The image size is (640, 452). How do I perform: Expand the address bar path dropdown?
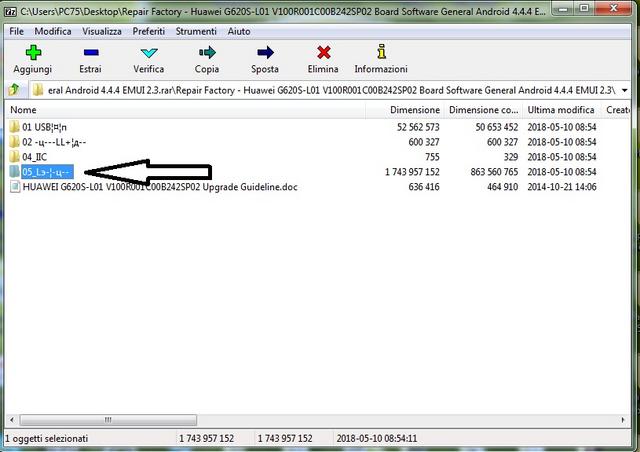click(x=624, y=90)
